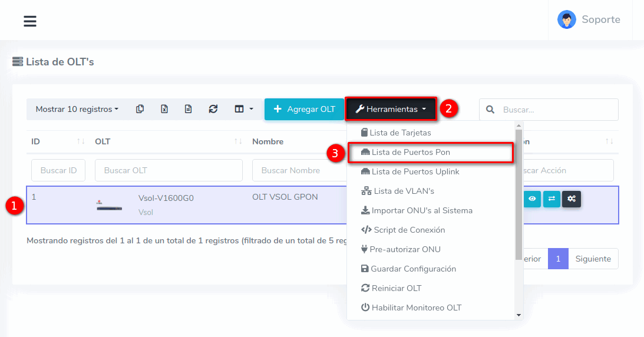View the OLT with the eye button
Image resolution: width=644 pixels, height=337 pixels.
(x=532, y=199)
